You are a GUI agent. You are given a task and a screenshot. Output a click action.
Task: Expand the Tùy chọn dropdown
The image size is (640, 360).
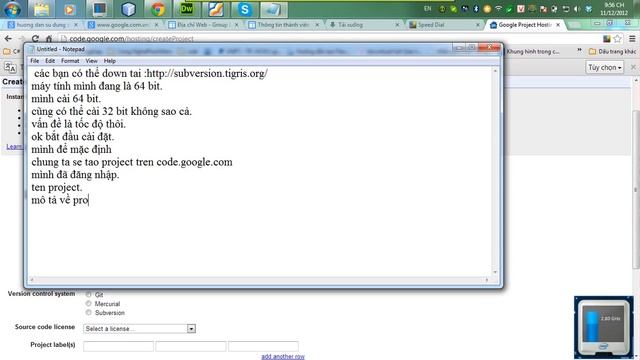click(605, 67)
